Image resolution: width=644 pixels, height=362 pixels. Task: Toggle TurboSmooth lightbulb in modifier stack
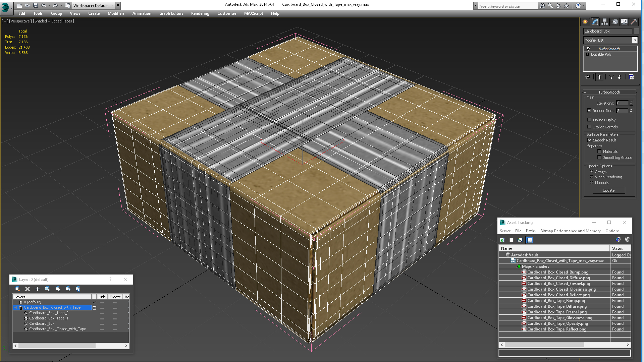(588, 49)
